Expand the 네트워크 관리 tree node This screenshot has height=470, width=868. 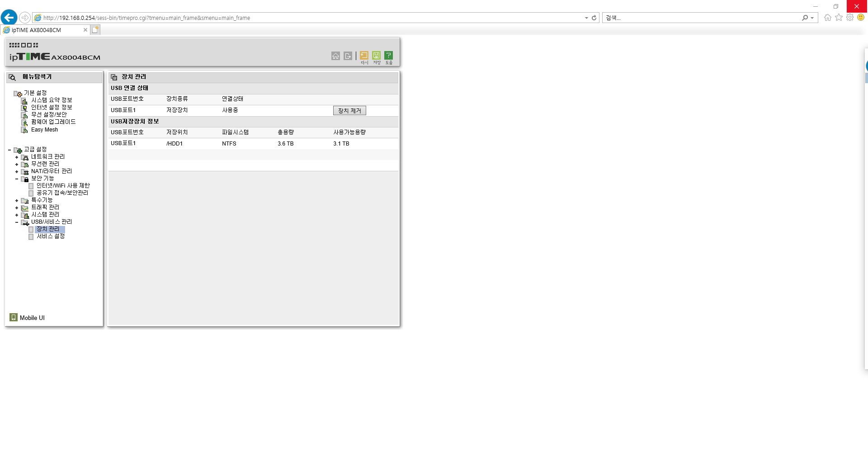17,157
